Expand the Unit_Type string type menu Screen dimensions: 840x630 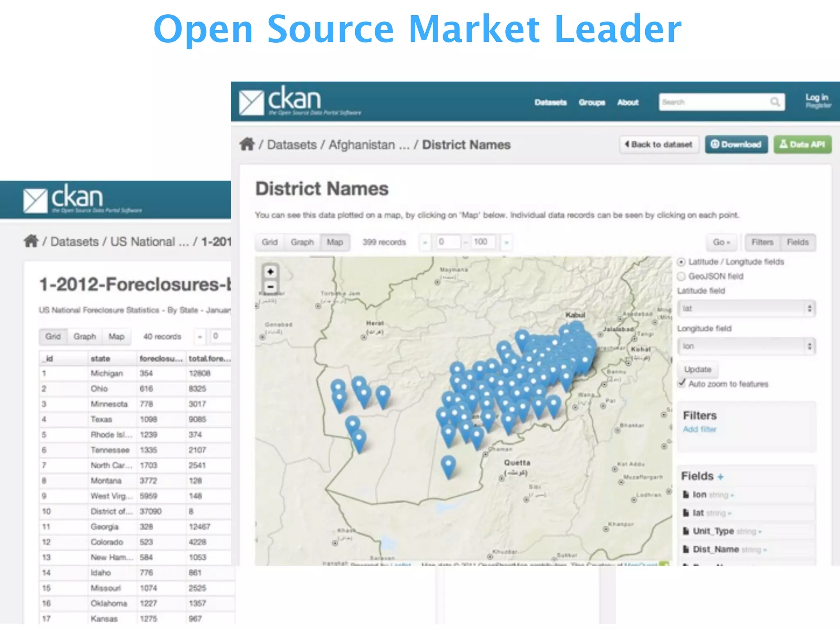pyautogui.click(x=749, y=532)
